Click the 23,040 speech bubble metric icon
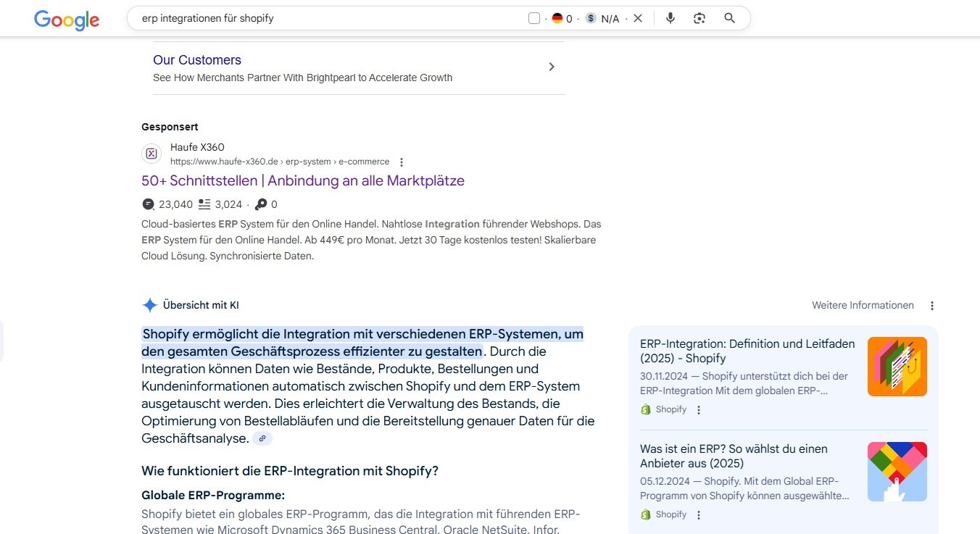This screenshot has height=534, width=980. pyautogui.click(x=149, y=204)
